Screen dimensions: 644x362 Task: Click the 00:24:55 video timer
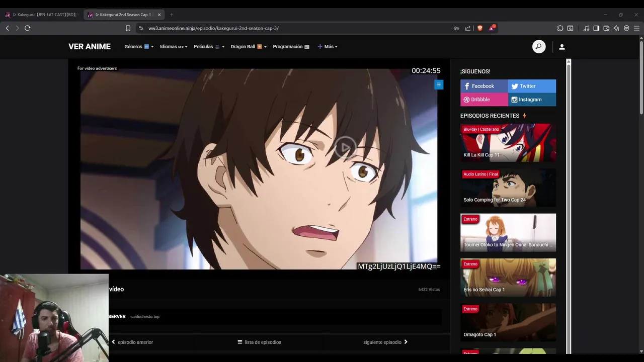click(x=426, y=71)
